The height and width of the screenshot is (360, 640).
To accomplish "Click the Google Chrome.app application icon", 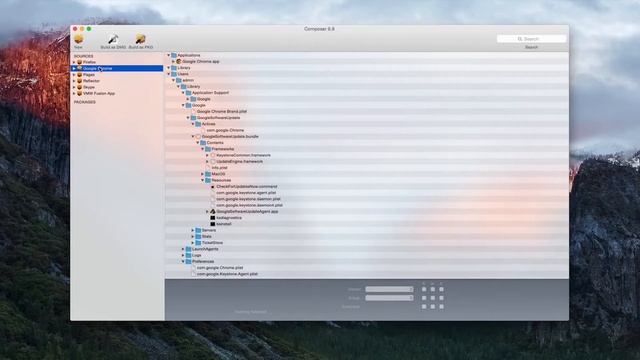I will (179, 61).
